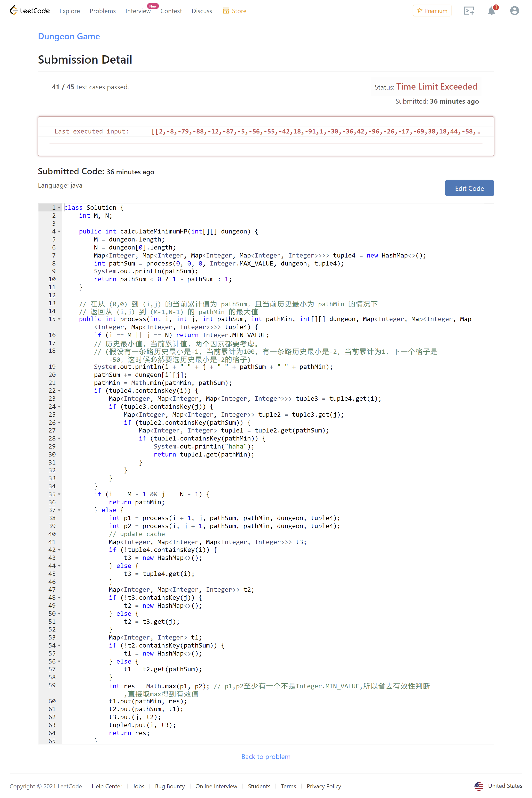This screenshot has height=798, width=532.
Task: Click the last executed input text
Action: click(316, 132)
